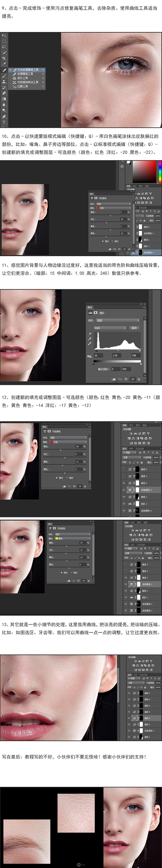Click the trash icon in Levels panel
The width and height of the screenshot is (162, 868).
coord(139,379)
